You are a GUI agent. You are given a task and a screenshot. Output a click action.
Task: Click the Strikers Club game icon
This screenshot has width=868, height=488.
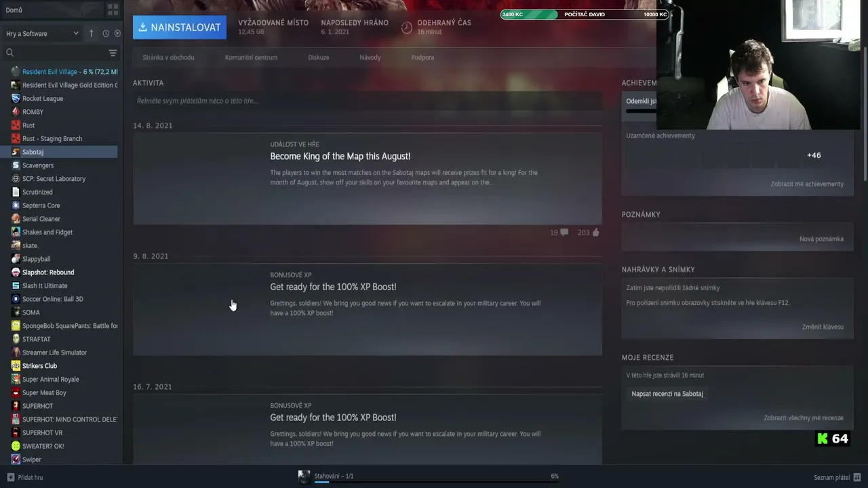(16, 366)
